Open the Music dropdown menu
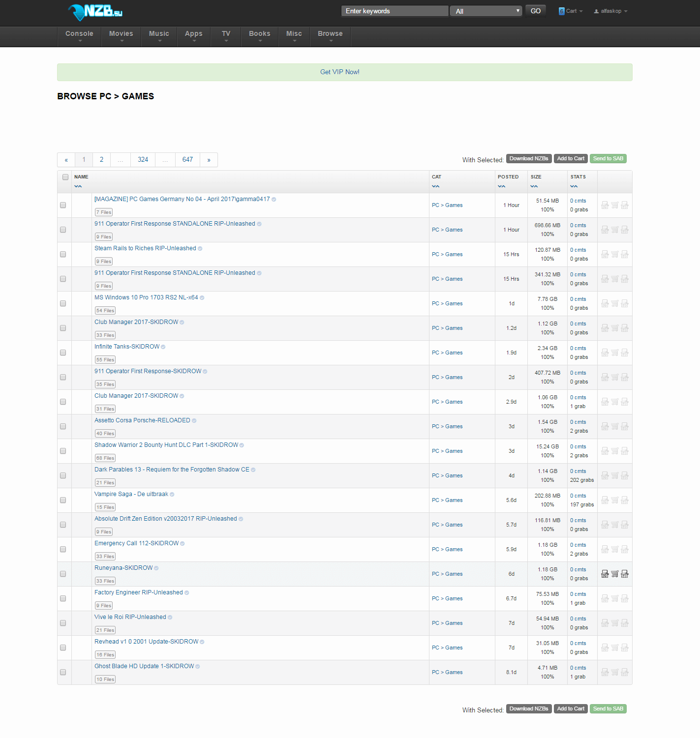The image size is (700, 738). pyautogui.click(x=159, y=36)
